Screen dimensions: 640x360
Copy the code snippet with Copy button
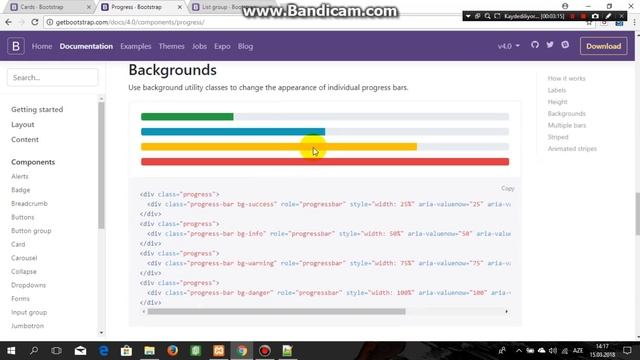(508, 188)
